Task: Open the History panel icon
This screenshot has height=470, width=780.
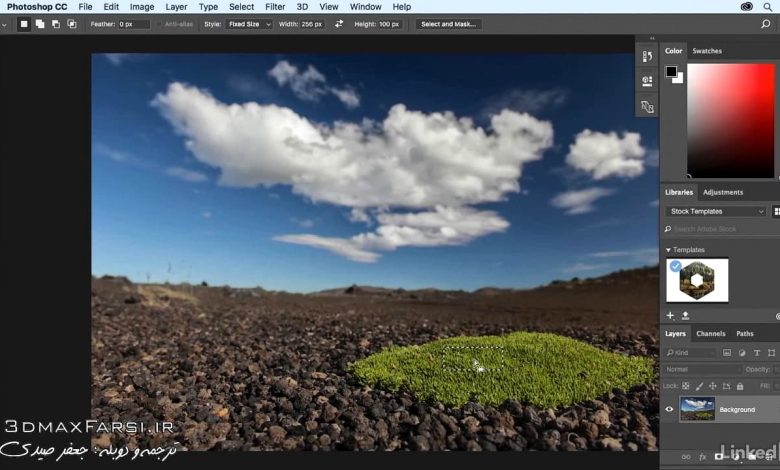Action: coord(647,57)
